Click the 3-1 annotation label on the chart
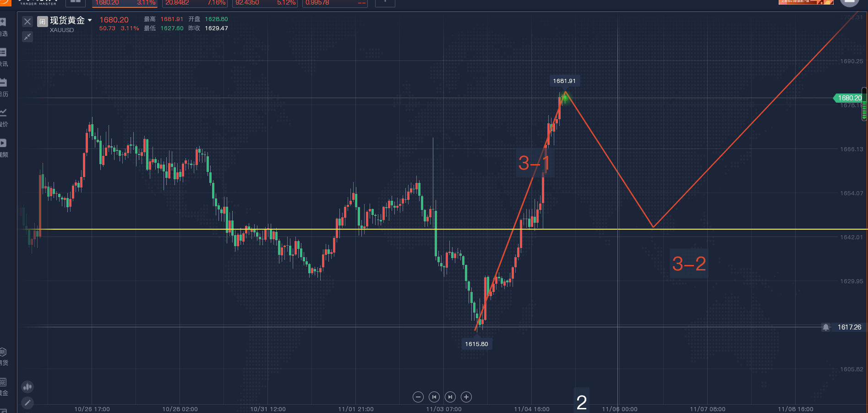The image size is (868, 413). tap(535, 163)
